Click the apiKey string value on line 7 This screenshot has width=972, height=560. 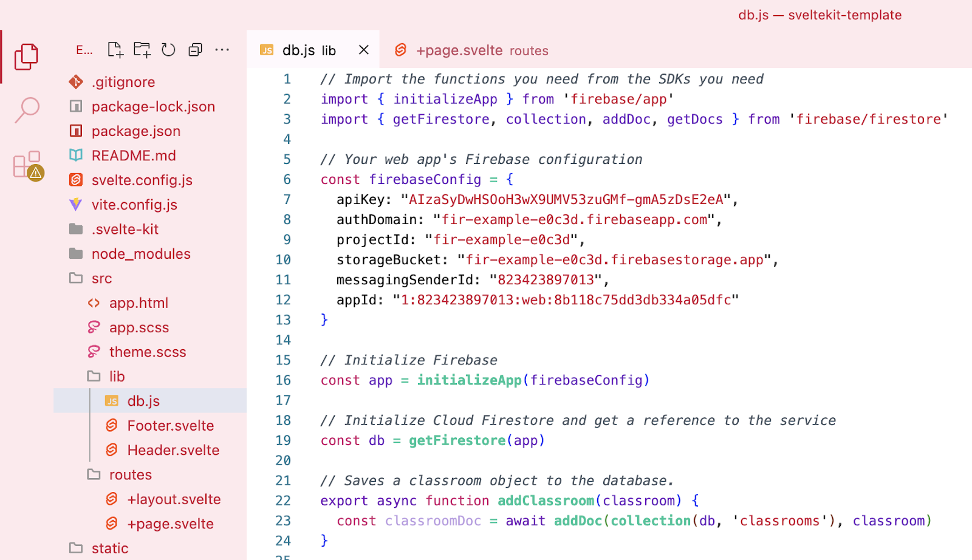[x=566, y=200]
